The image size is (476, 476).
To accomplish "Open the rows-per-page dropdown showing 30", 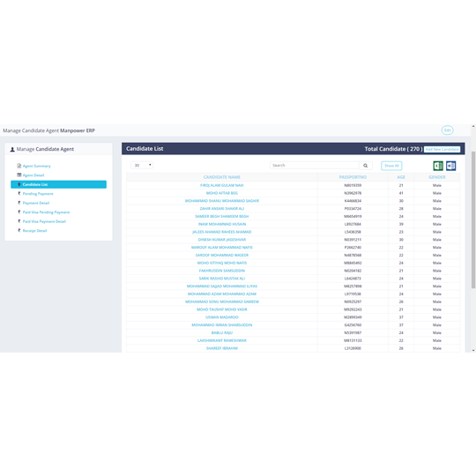I will click(x=142, y=165).
